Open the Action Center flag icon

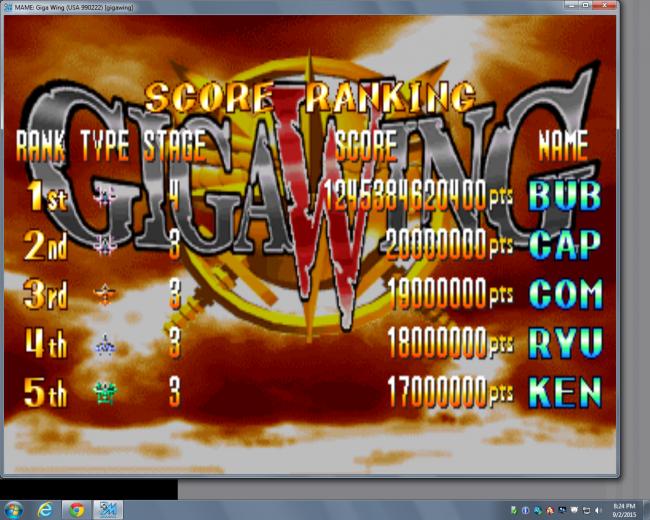click(x=575, y=510)
